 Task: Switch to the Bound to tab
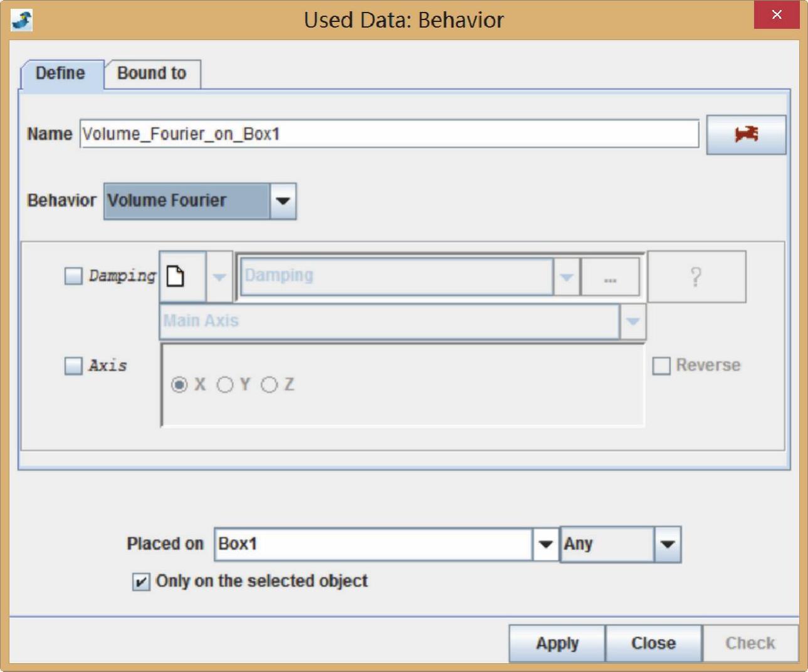(152, 74)
